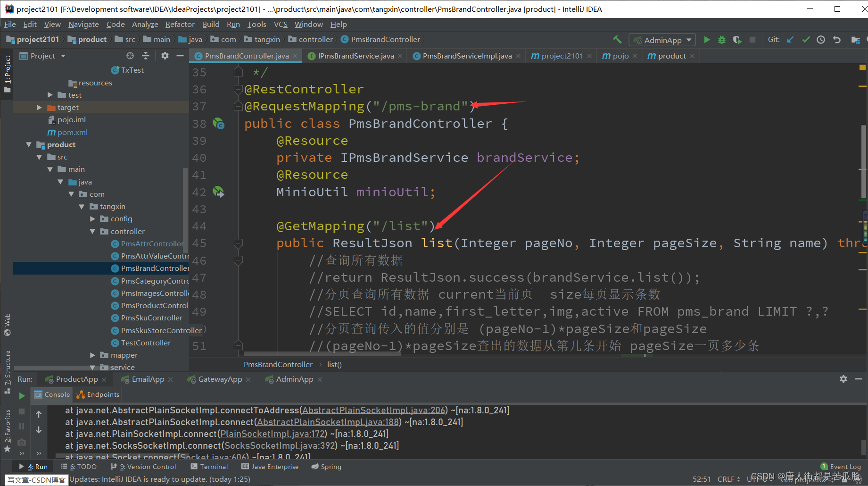Close the PmsBrandController.java tab
The height and width of the screenshot is (486, 868).
[x=295, y=56]
